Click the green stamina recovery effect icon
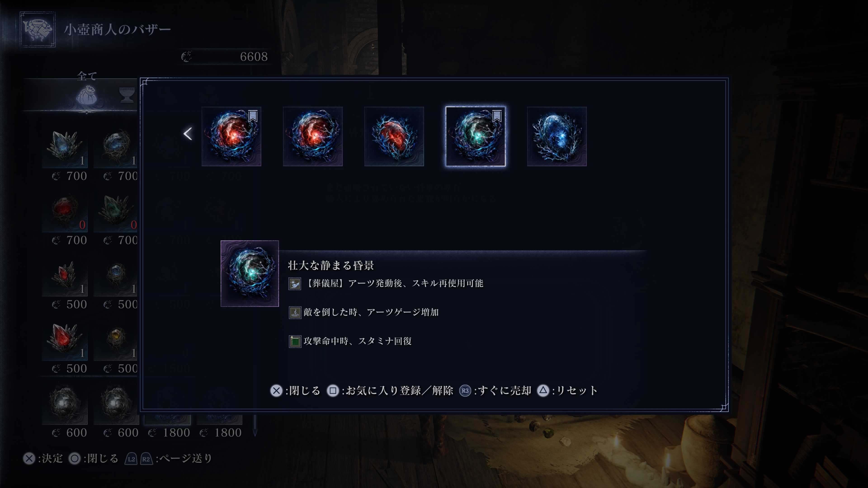This screenshot has height=488, width=868. [x=295, y=341]
